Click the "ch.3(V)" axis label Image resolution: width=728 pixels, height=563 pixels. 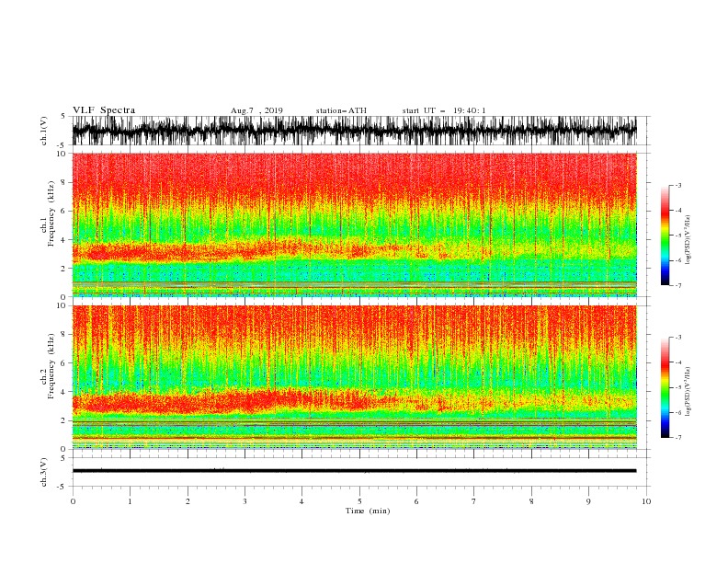pyautogui.click(x=44, y=472)
